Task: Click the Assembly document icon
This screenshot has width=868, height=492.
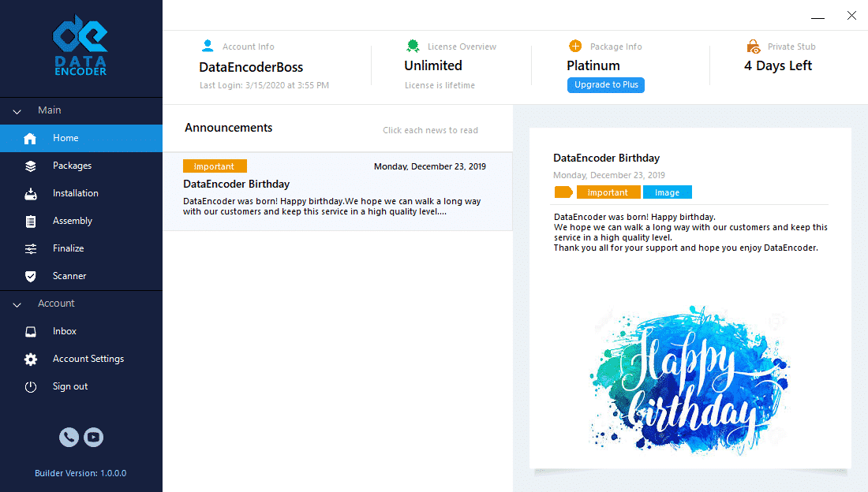Action: coord(31,222)
